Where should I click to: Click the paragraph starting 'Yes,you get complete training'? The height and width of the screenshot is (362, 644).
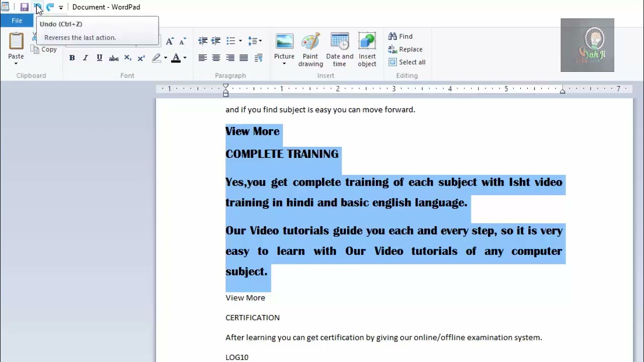pos(394,192)
